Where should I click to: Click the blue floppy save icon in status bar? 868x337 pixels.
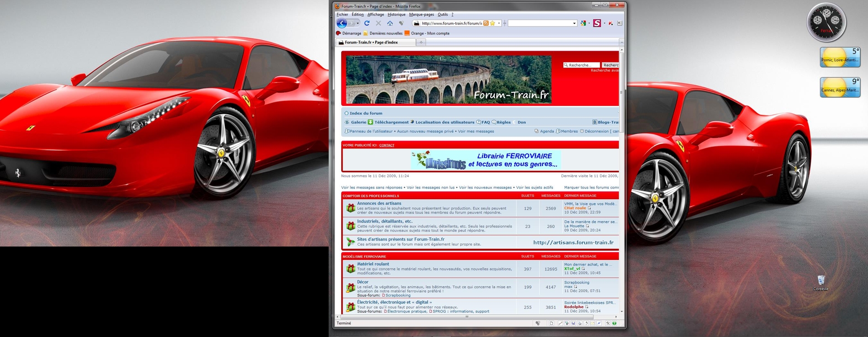click(573, 323)
